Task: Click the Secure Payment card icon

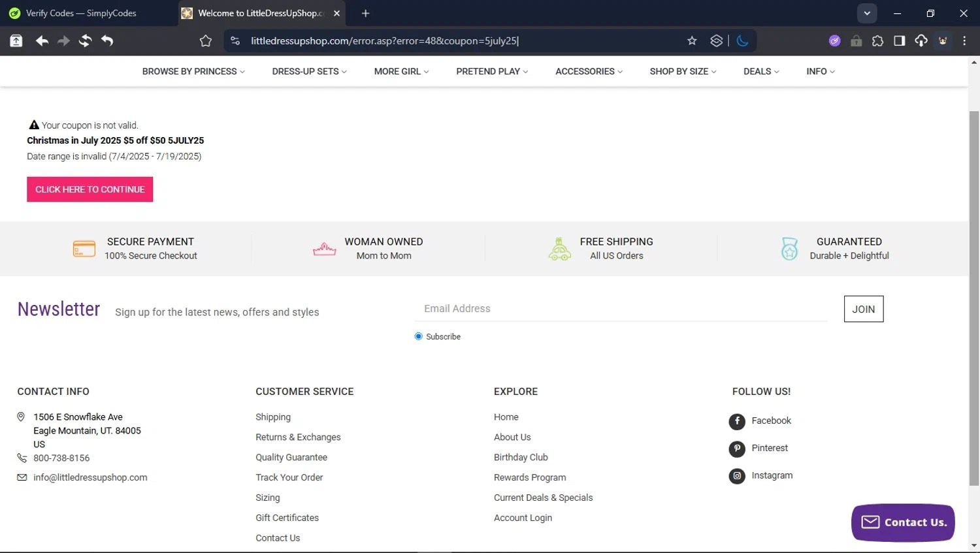Action: (x=84, y=249)
